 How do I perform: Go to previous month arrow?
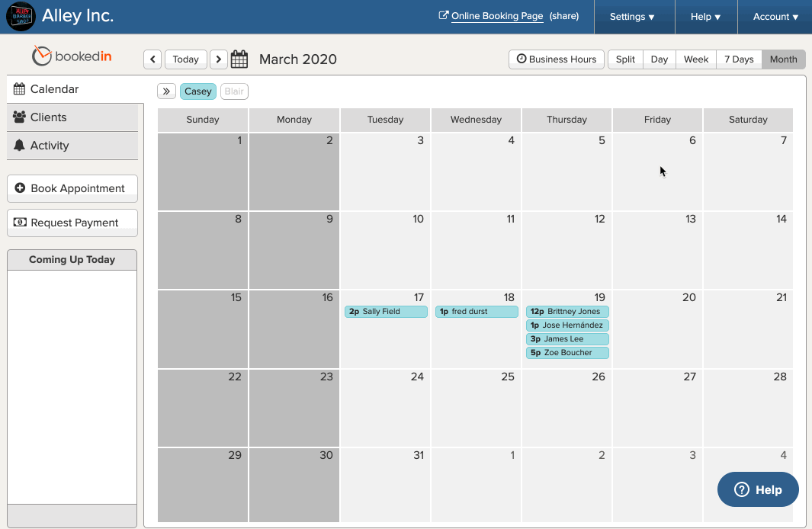tap(152, 59)
